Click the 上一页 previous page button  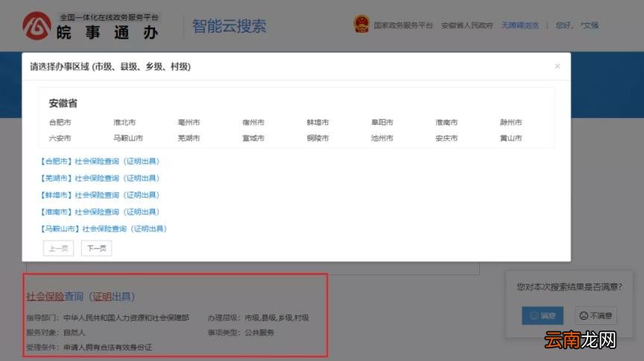[x=58, y=248]
